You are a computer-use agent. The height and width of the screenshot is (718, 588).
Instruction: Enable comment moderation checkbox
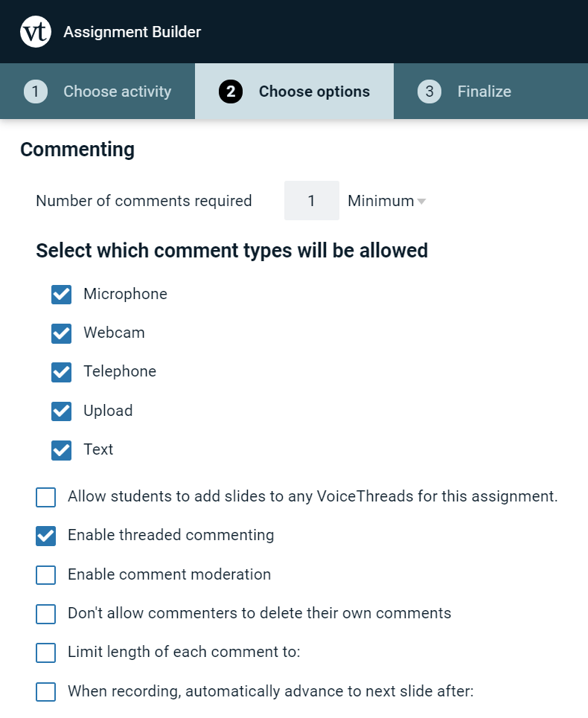pyautogui.click(x=46, y=575)
